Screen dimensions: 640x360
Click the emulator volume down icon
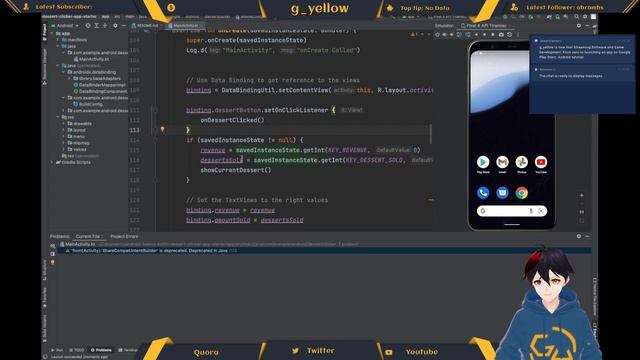451,35
